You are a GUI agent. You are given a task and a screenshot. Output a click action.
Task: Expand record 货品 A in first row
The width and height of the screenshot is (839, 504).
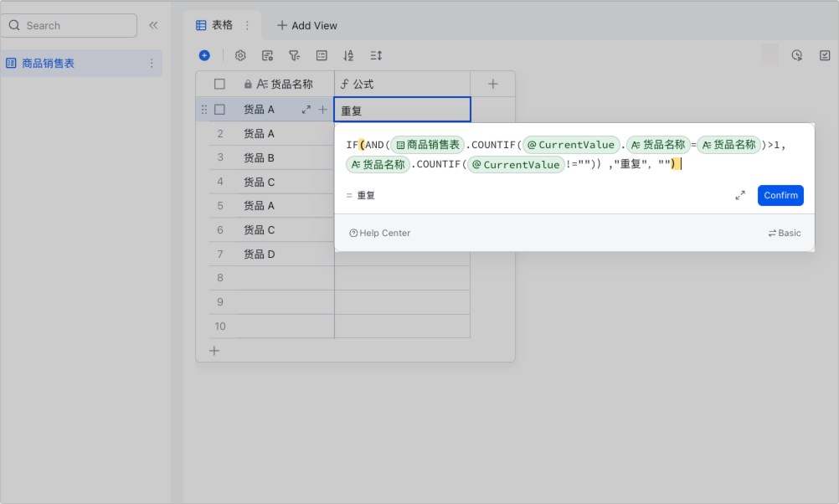click(x=306, y=110)
